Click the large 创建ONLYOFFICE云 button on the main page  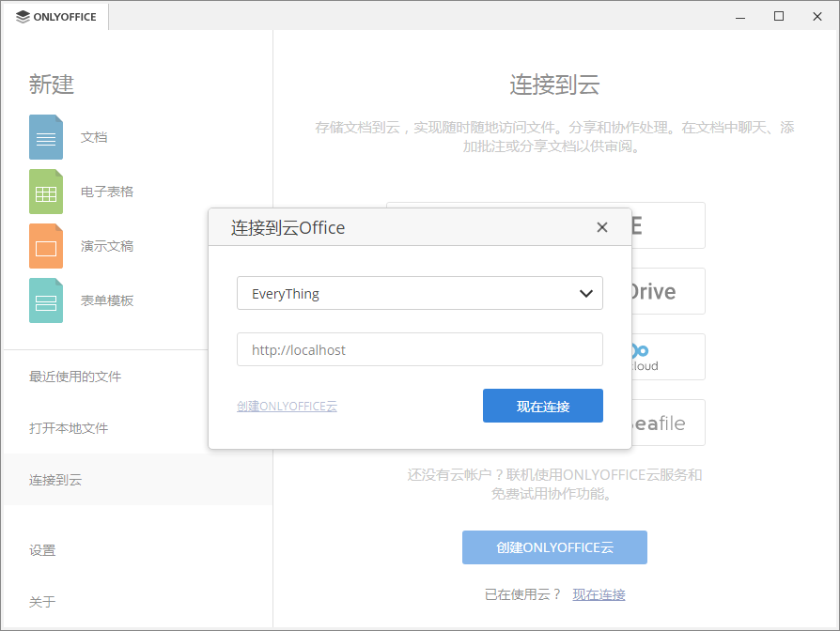[x=554, y=547]
